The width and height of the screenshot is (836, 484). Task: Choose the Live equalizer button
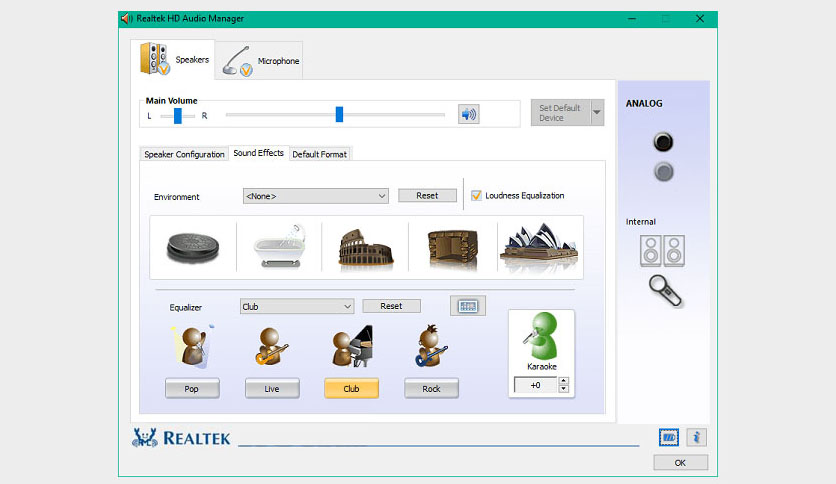(272, 389)
